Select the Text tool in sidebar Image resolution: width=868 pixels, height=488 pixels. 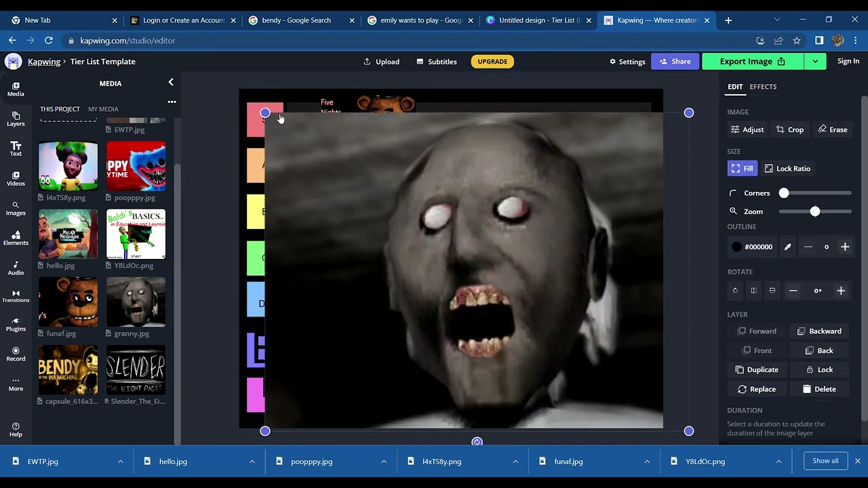16,149
